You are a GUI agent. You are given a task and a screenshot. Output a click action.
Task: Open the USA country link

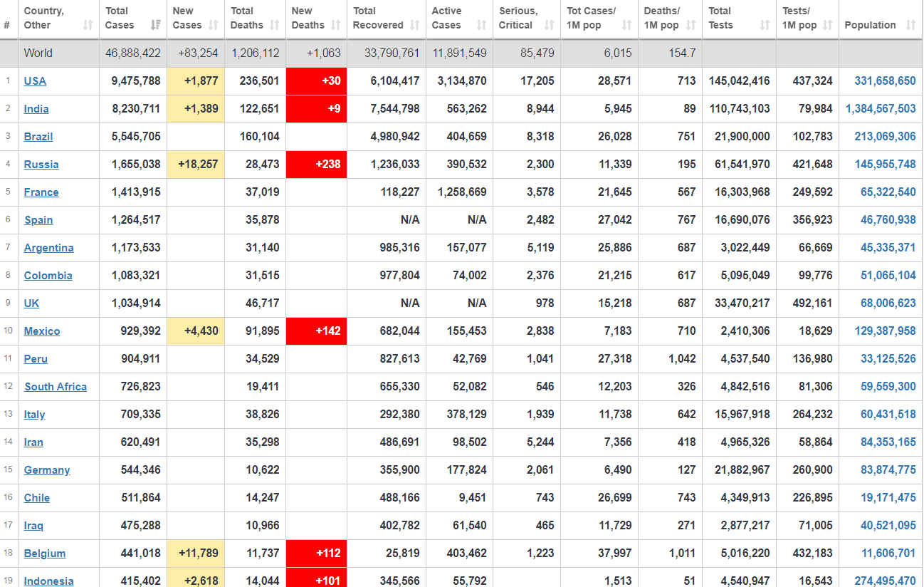(x=35, y=81)
